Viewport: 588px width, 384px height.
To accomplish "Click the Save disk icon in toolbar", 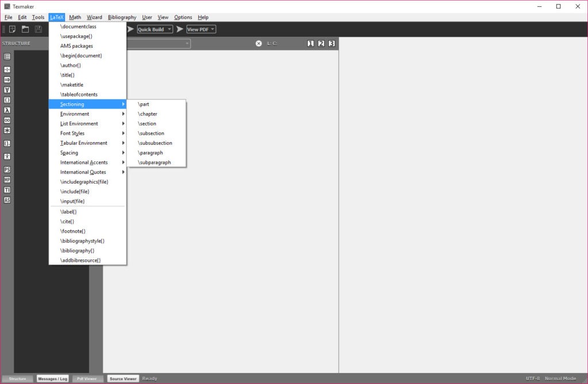I will [38, 29].
